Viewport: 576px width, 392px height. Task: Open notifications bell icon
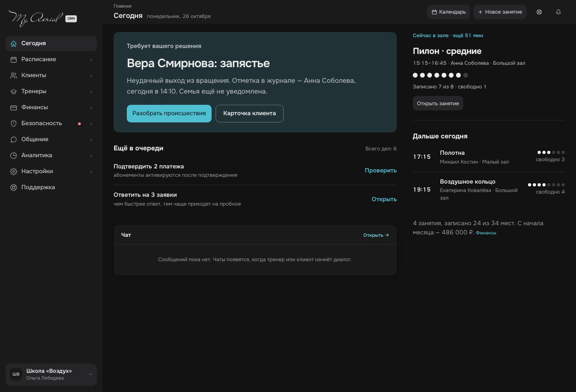(558, 12)
